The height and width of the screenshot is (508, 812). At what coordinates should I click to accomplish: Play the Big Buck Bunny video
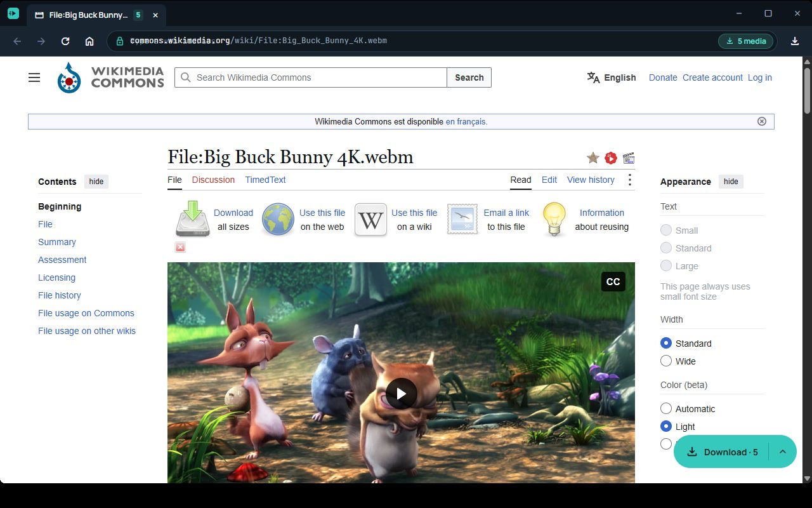[402, 394]
